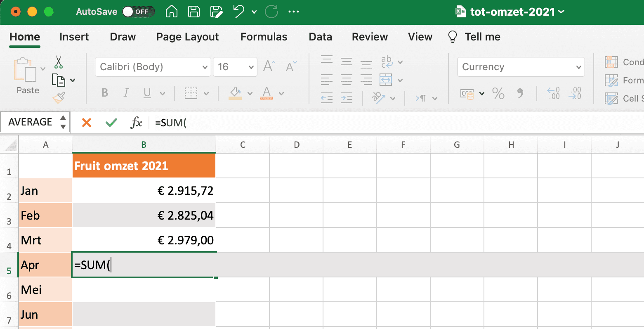Toggle bold formatting
This screenshot has height=329, width=644.
[104, 92]
